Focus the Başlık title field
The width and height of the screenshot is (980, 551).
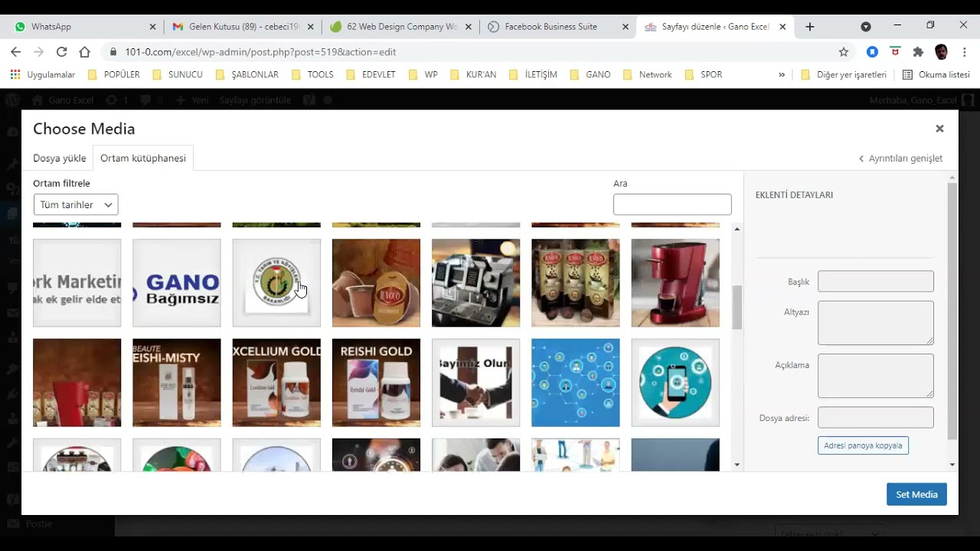coord(876,281)
